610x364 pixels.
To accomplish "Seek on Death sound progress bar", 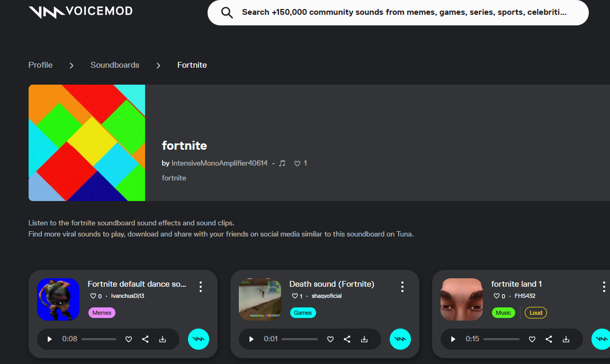I will click(300, 339).
